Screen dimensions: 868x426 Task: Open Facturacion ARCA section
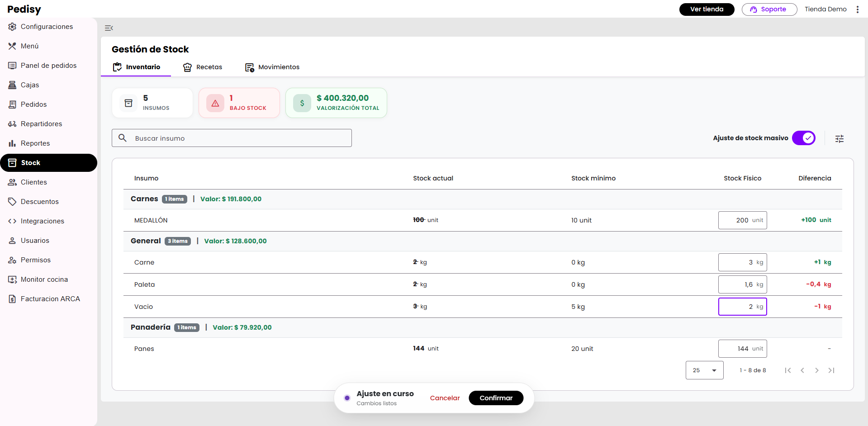50,299
